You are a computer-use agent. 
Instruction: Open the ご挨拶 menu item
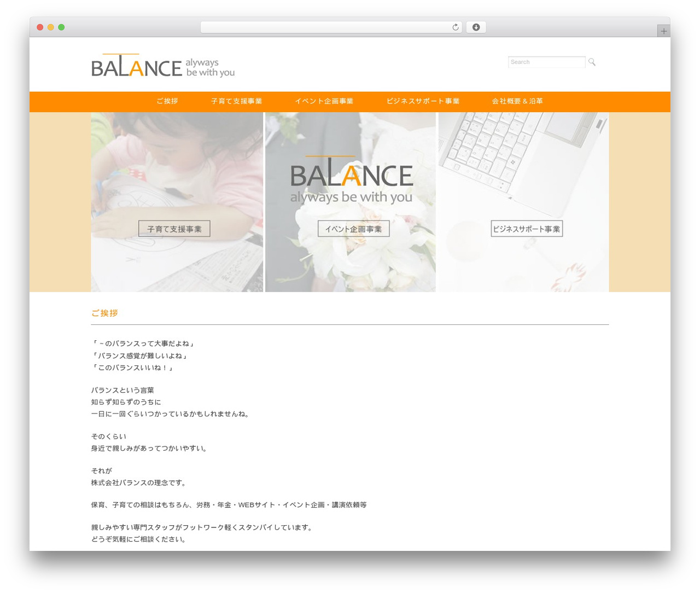167,101
